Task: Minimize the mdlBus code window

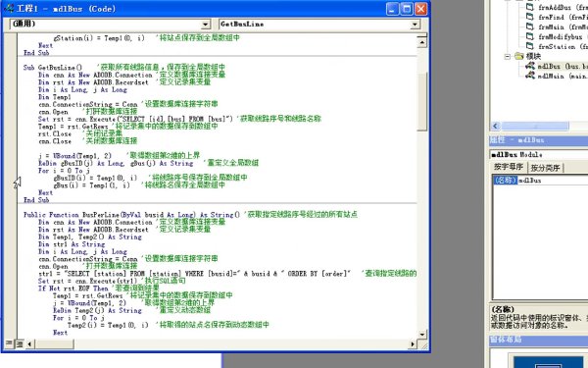Action: click(393, 9)
